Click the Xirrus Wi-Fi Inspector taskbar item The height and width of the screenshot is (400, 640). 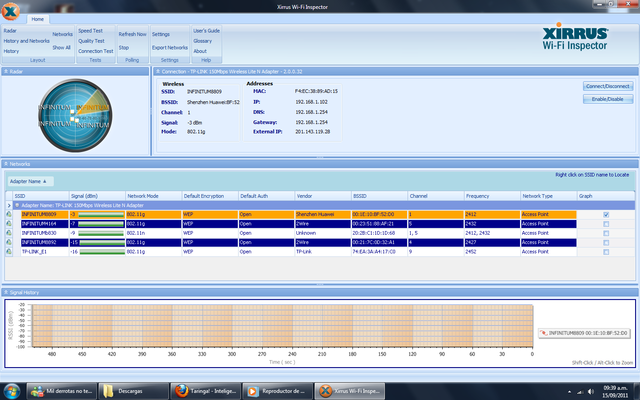350,391
